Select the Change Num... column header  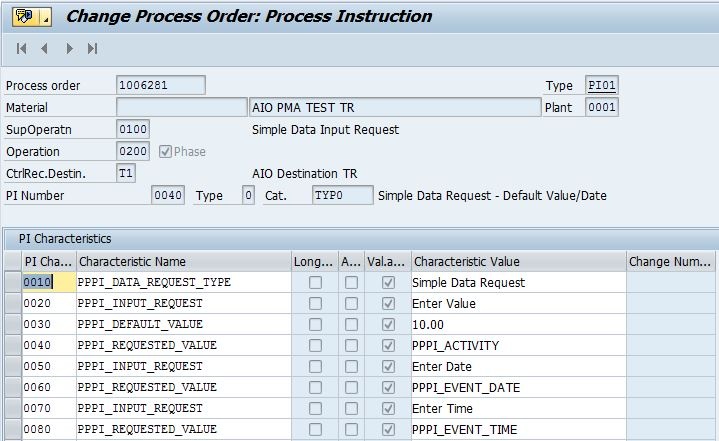[670, 261]
